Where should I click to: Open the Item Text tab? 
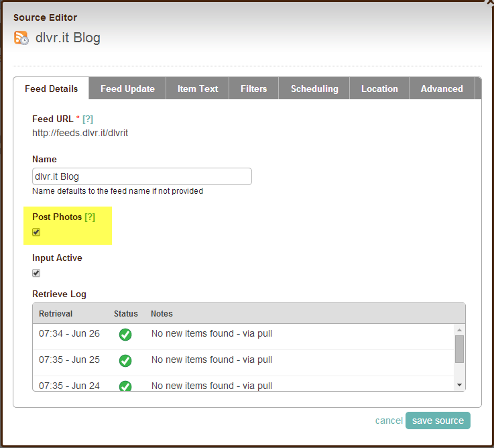tap(198, 89)
